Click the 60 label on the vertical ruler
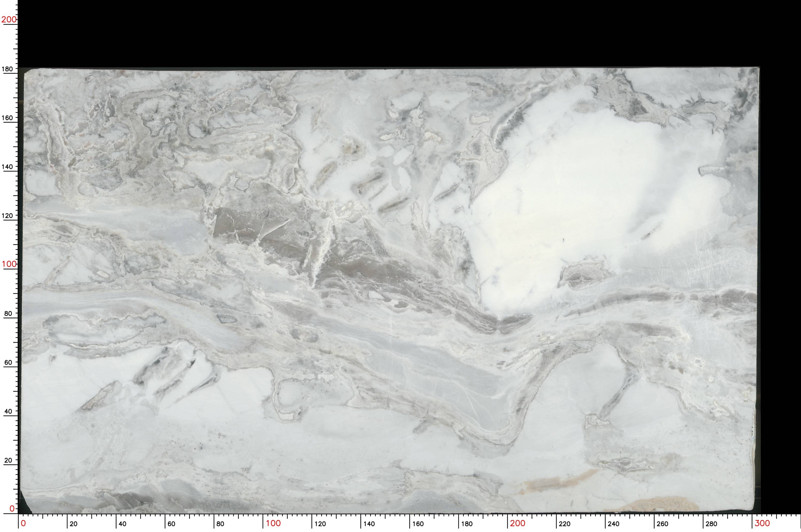 (x=8, y=362)
